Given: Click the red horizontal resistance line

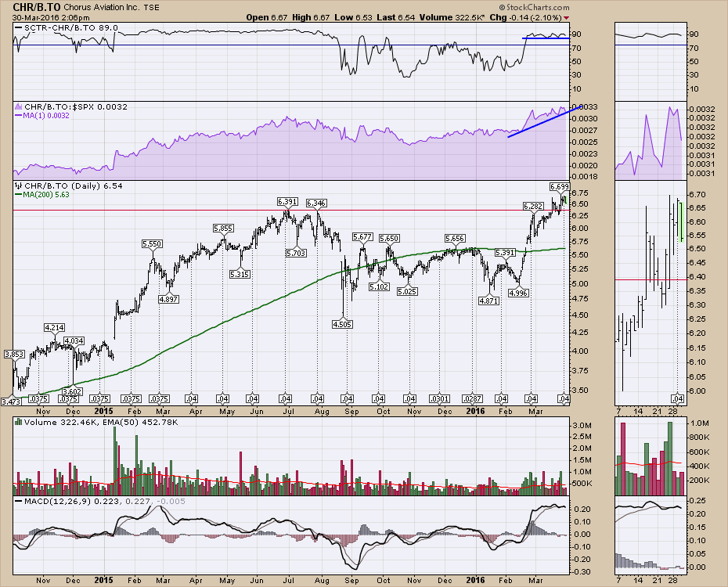Looking at the screenshot, I should (x=291, y=211).
